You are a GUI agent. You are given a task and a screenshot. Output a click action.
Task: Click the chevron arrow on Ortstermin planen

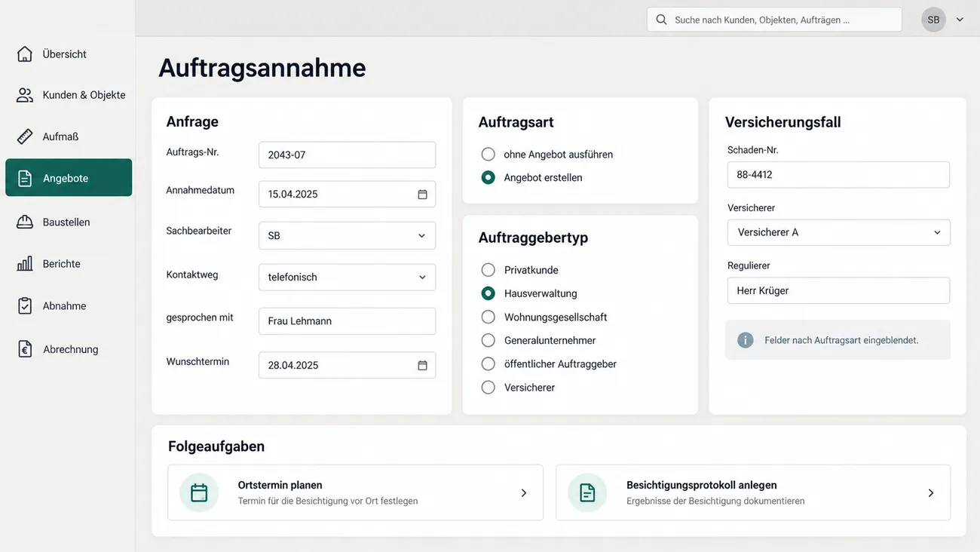524,492
